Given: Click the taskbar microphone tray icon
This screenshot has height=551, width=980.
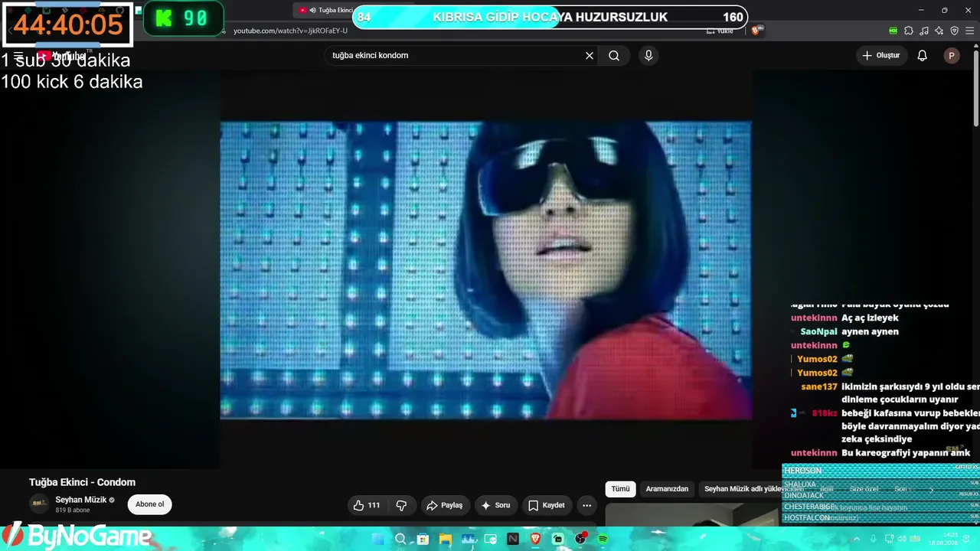Looking at the screenshot, I should [873, 539].
